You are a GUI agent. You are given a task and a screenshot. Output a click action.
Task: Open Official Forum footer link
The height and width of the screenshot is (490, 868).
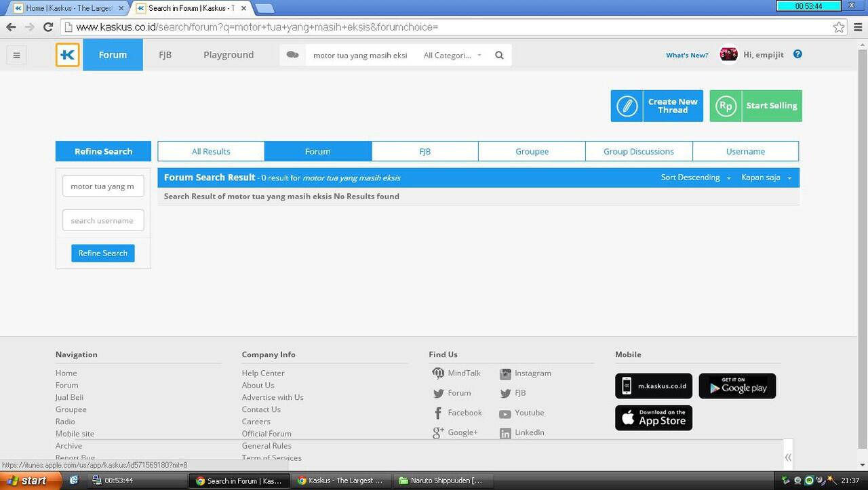coord(267,434)
